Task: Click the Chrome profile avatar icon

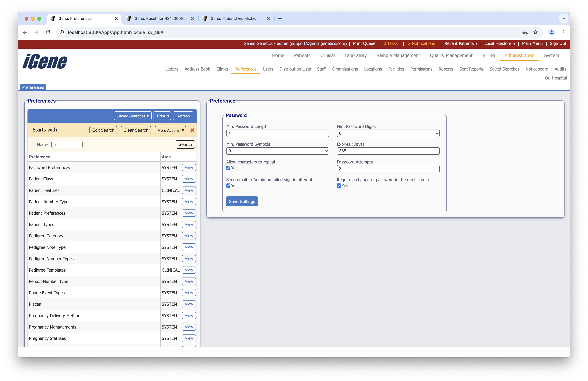Action: [551, 32]
